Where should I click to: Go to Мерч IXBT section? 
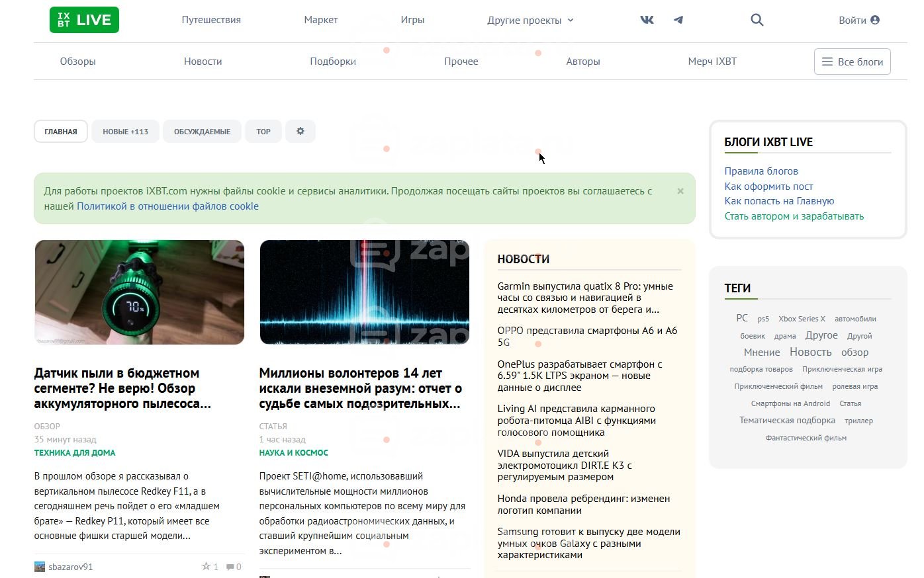pos(712,62)
